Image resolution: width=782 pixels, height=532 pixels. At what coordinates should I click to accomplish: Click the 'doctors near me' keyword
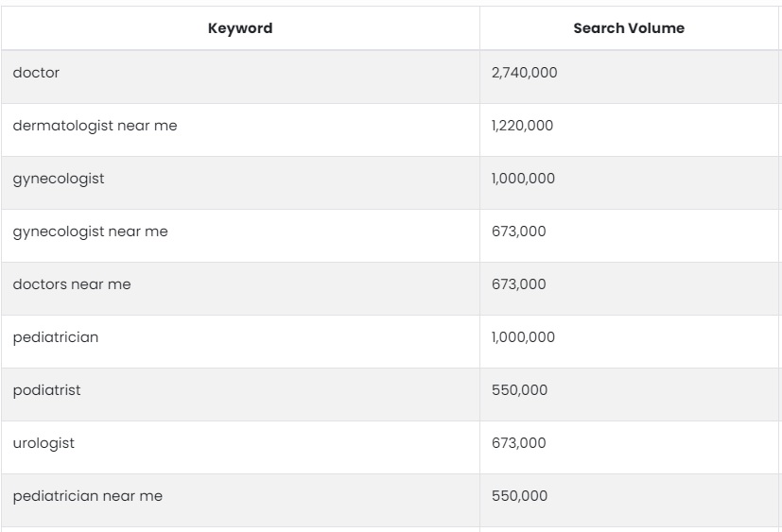(x=72, y=284)
